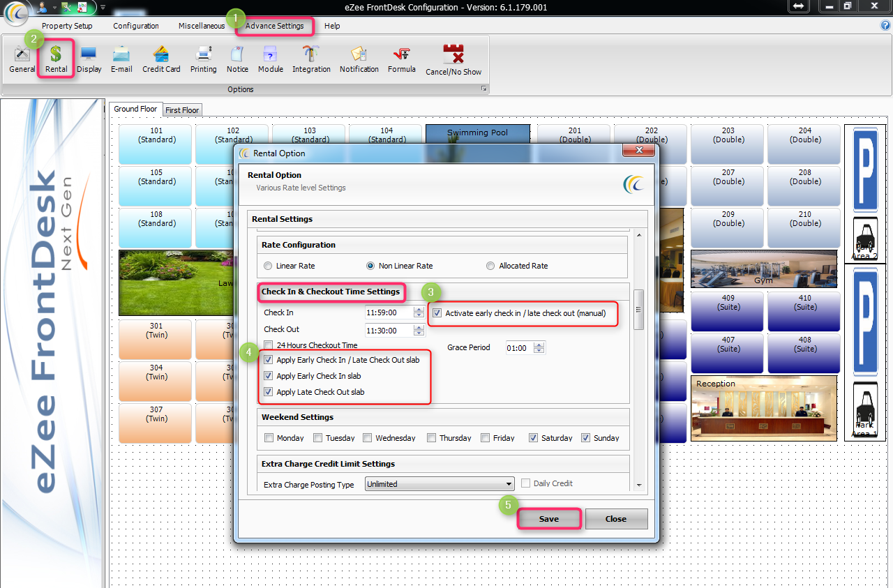Open Credit Card settings icon

point(161,59)
